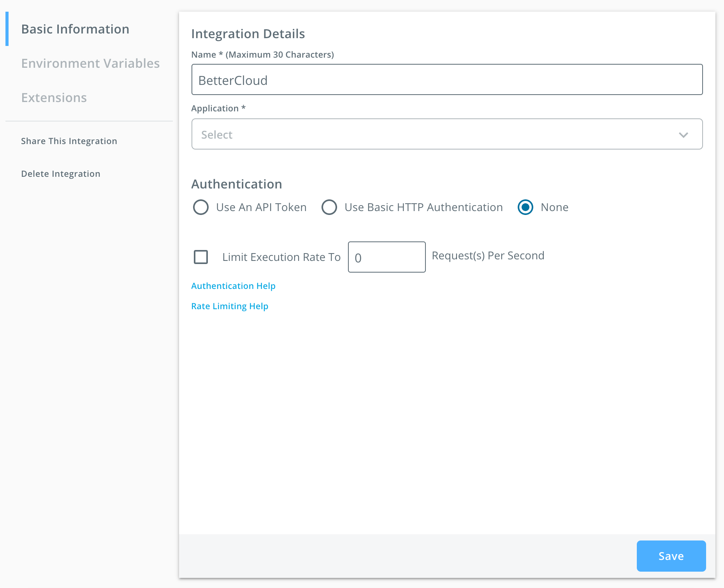Open the Environment Variables section
The height and width of the screenshot is (588, 724).
(x=90, y=63)
